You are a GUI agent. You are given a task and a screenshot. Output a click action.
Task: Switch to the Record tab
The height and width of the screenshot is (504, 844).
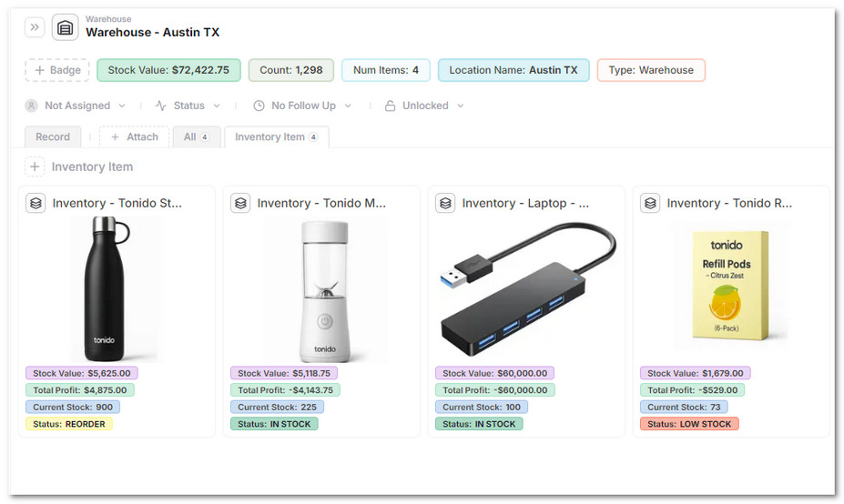click(x=53, y=136)
